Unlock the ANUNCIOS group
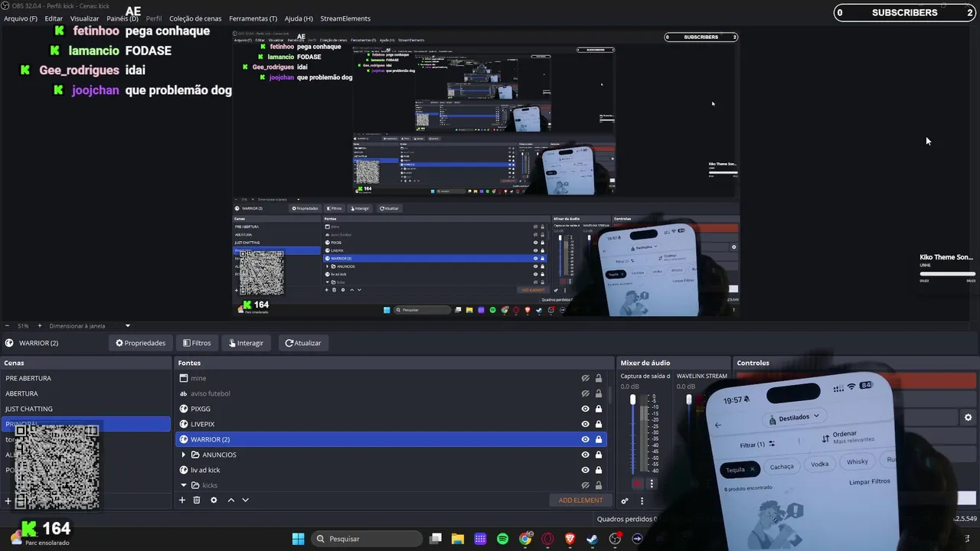Viewport: 980px width, 551px height. point(599,455)
